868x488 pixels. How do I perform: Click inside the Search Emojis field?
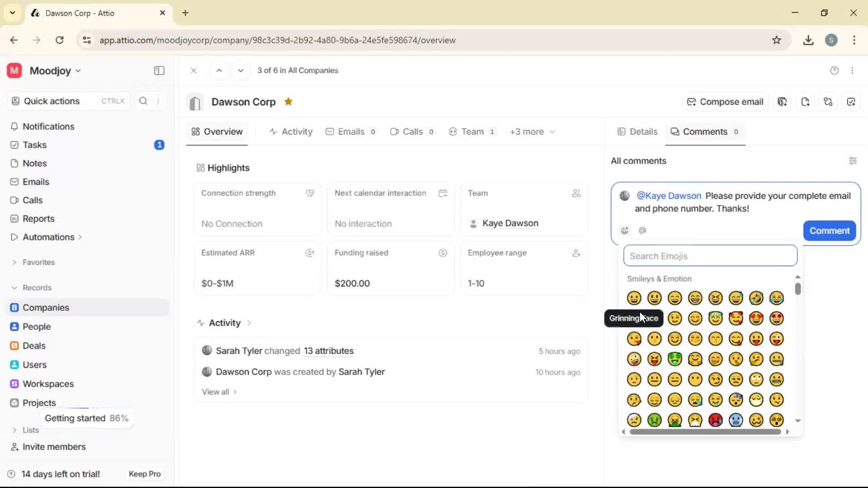[710, 256]
